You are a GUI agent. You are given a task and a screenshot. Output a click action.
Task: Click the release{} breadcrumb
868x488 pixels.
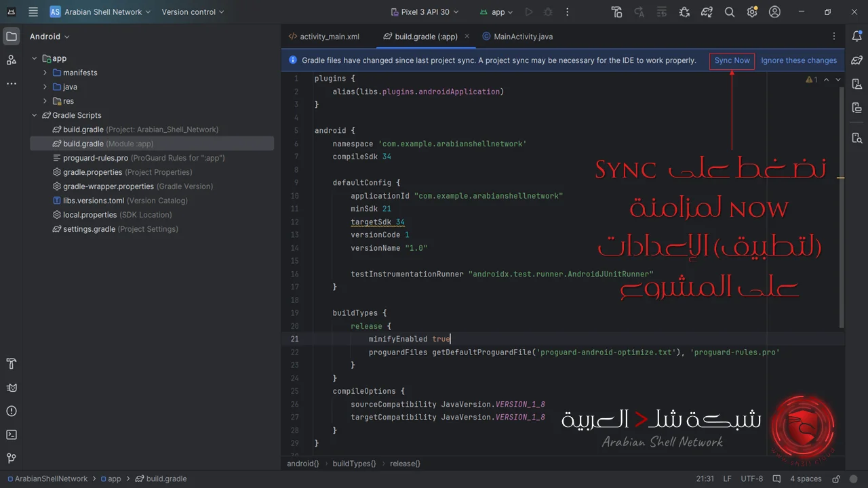[405, 464]
